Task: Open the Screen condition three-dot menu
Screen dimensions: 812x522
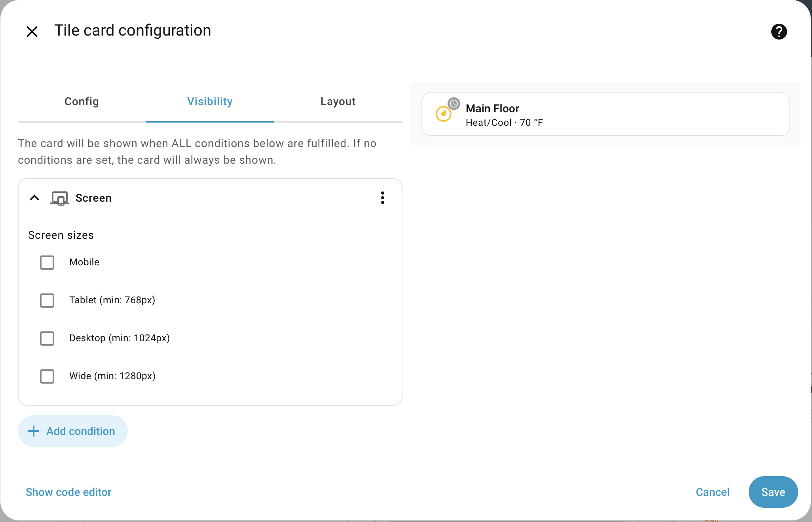Action: (x=382, y=198)
